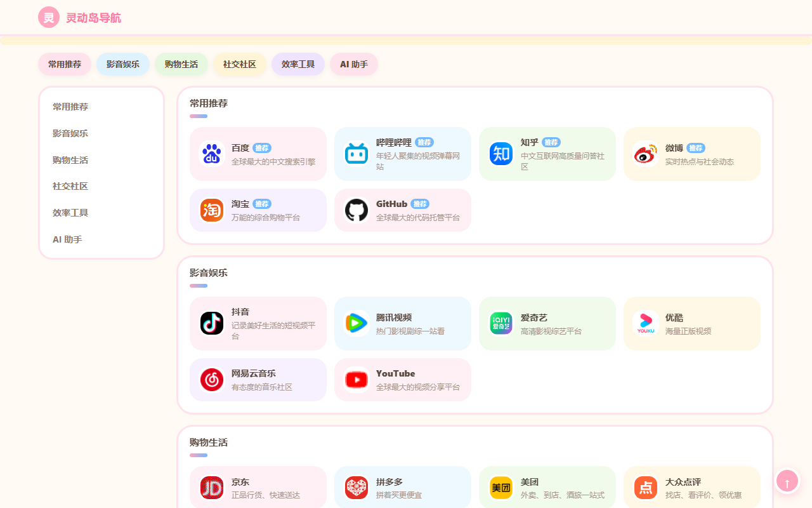Image resolution: width=812 pixels, height=508 pixels.
Task: Open the 淘宝 link title
Action: pos(240,204)
